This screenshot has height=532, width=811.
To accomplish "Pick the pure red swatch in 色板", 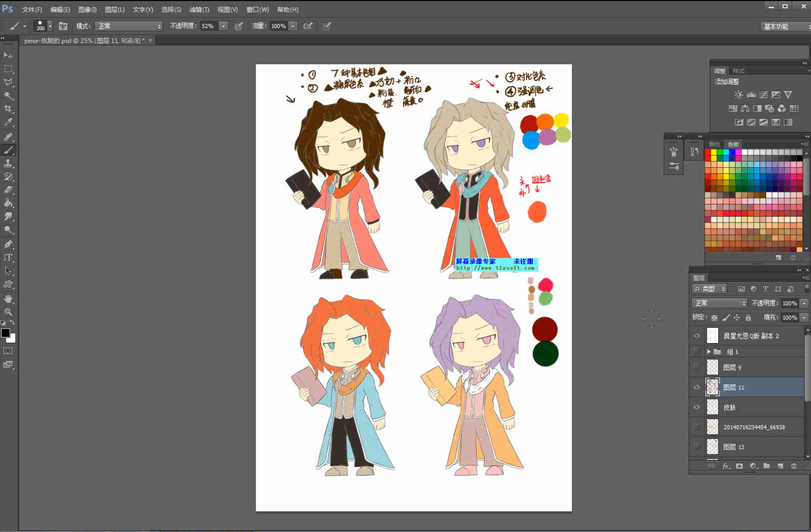I will 708,152.
